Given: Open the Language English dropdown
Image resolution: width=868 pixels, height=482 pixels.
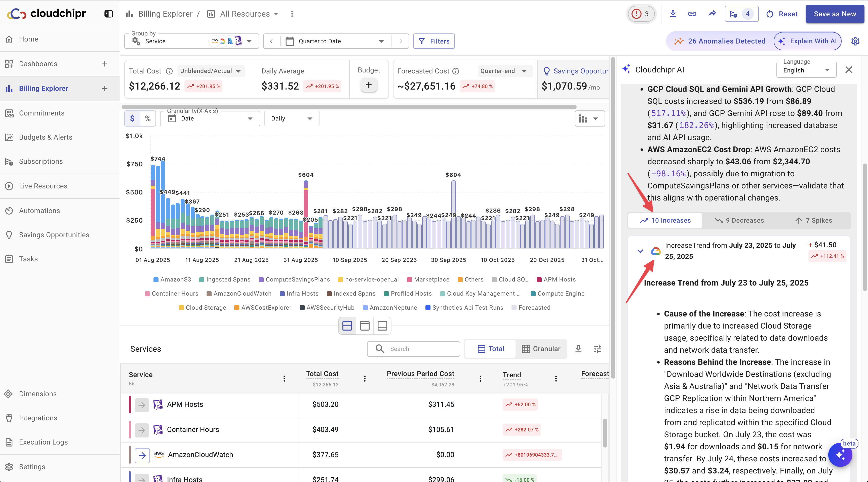Looking at the screenshot, I should tap(806, 70).
